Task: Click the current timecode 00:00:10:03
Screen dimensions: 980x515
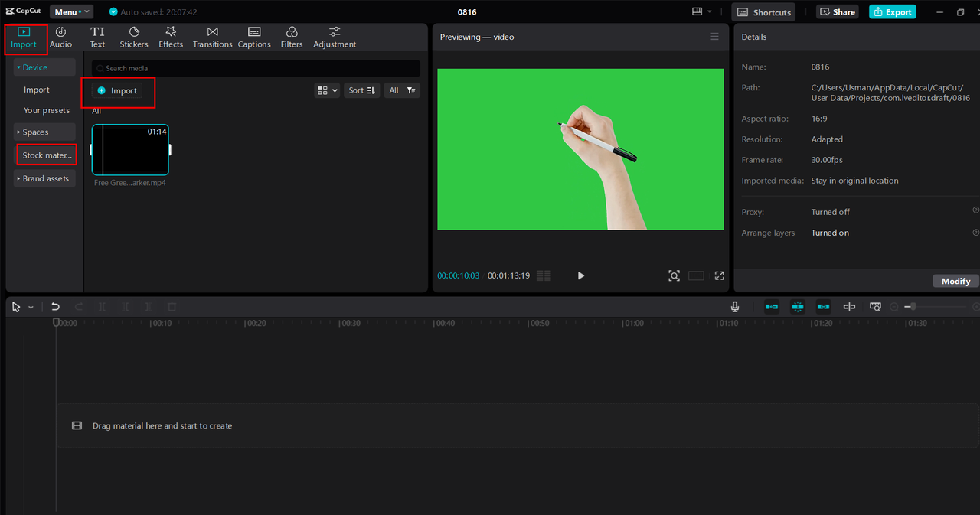Action: pos(459,275)
